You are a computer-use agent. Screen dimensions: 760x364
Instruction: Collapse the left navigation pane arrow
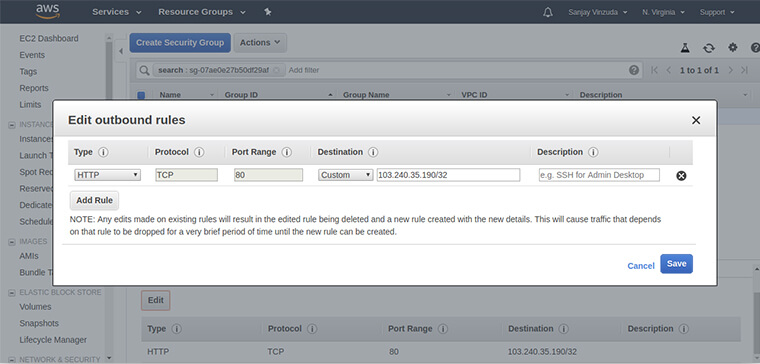pyautogui.click(x=121, y=51)
